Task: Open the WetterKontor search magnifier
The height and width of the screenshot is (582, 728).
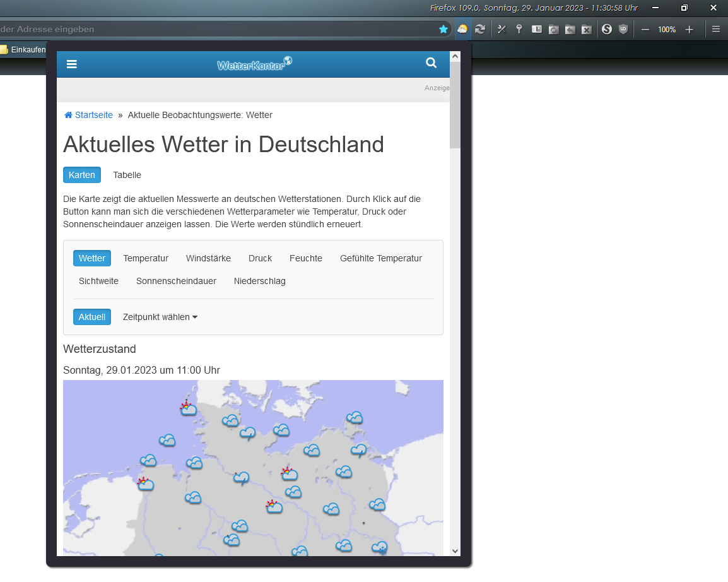Action: [x=432, y=63]
